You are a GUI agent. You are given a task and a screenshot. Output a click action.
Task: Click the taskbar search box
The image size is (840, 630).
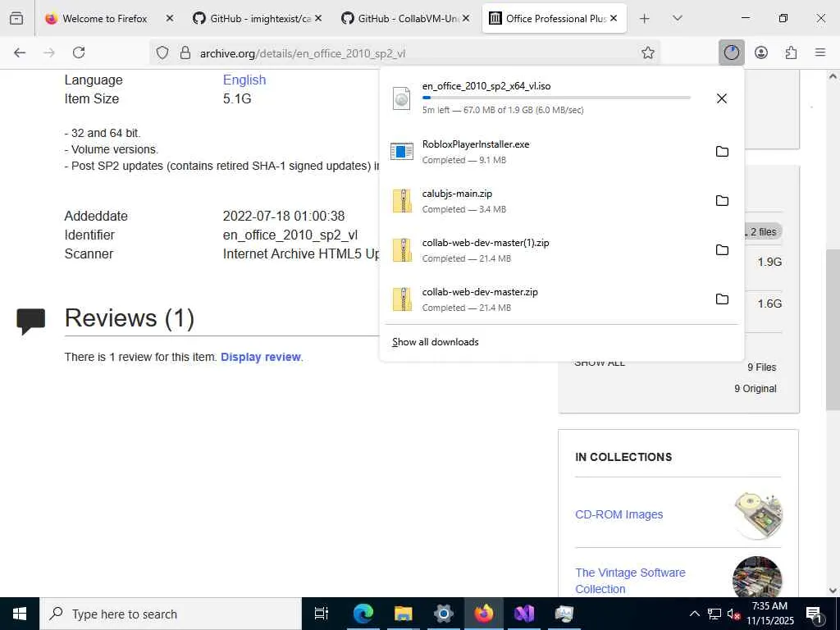click(x=171, y=614)
